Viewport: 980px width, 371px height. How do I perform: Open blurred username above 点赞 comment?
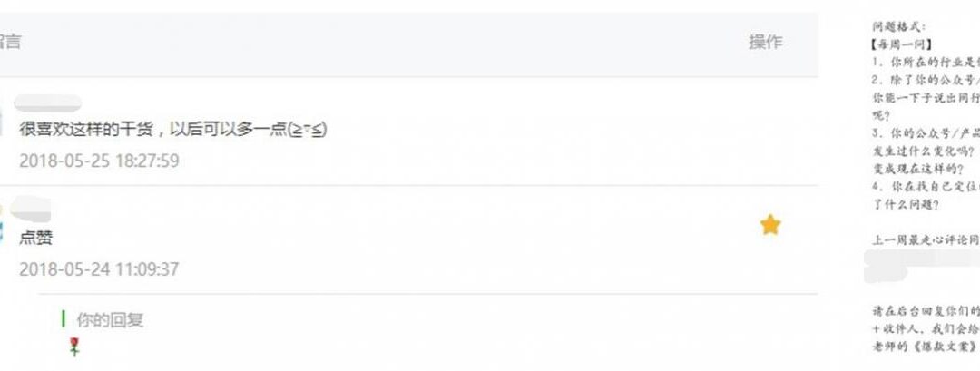[31, 209]
